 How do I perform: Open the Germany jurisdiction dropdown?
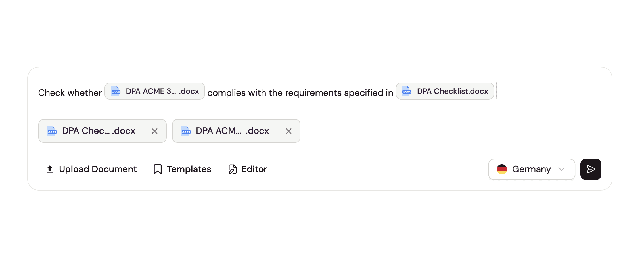point(531,169)
